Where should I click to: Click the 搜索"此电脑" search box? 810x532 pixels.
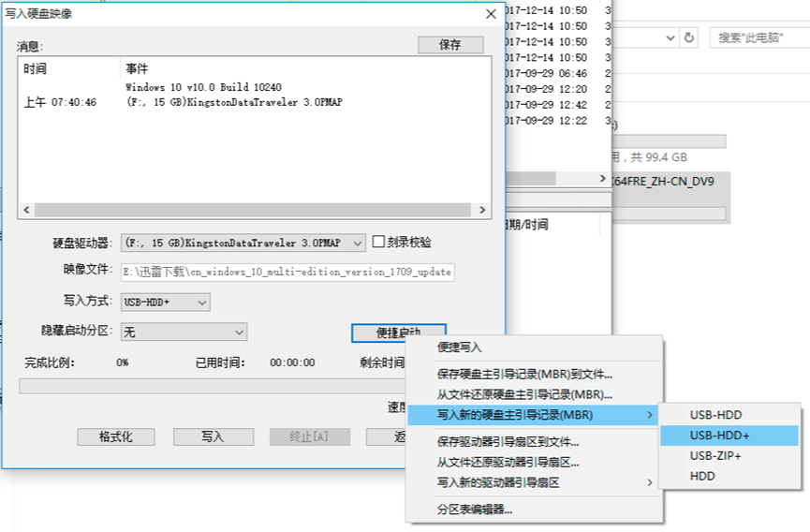[759, 37]
